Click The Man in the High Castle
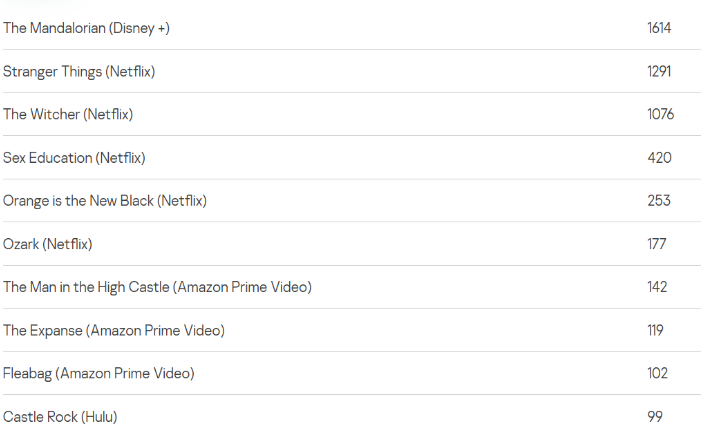The height and width of the screenshot is (436, 701). coord(157,287)
